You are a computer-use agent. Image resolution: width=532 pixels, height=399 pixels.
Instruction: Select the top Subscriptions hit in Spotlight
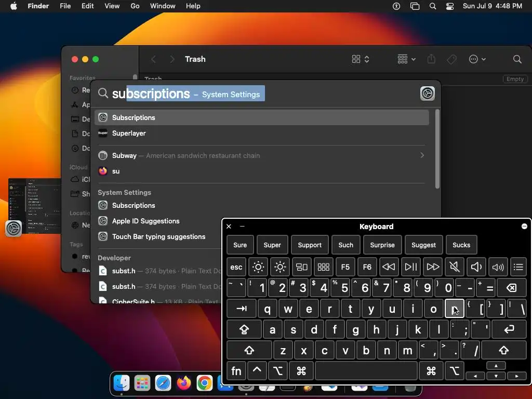(x=262, y=117)
